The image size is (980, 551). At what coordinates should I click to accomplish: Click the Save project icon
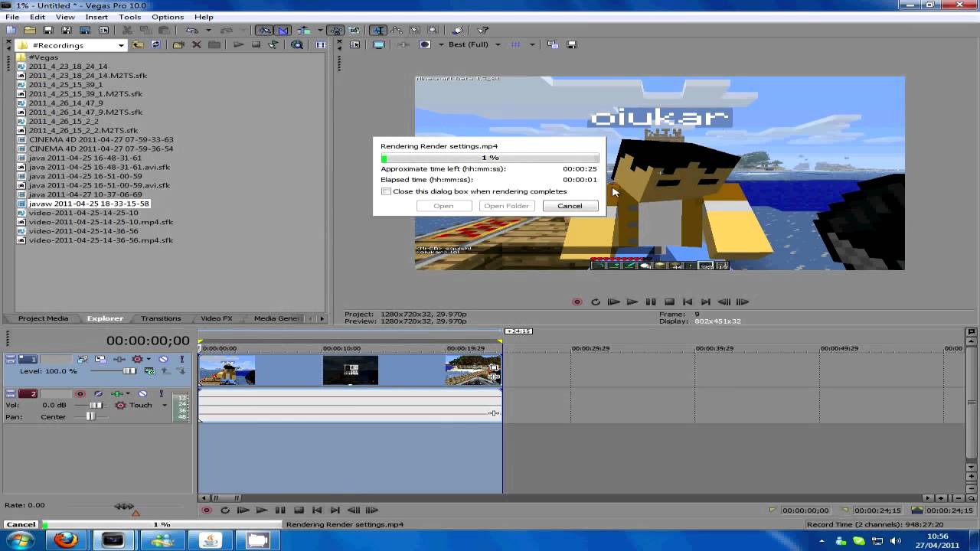click(x=47, y=30)
